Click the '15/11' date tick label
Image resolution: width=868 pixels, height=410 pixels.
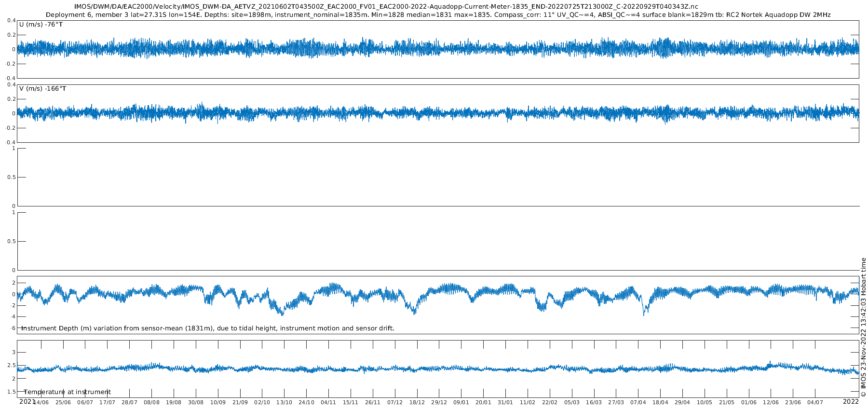tap(351, 402)
